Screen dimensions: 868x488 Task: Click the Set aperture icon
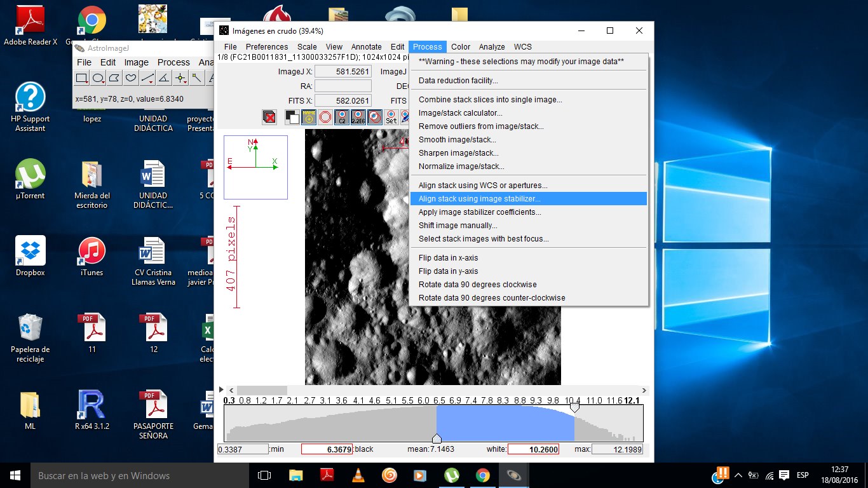click(x=391, y=117)
